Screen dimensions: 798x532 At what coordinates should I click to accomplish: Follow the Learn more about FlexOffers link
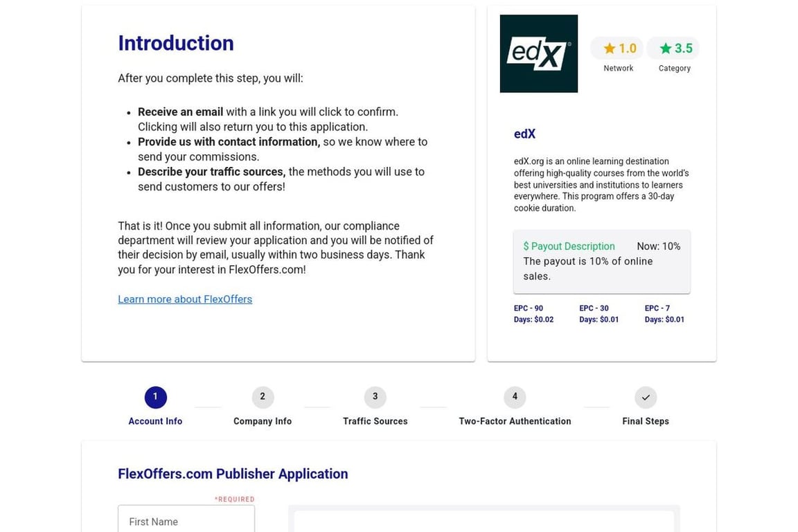tap(185, 299)
